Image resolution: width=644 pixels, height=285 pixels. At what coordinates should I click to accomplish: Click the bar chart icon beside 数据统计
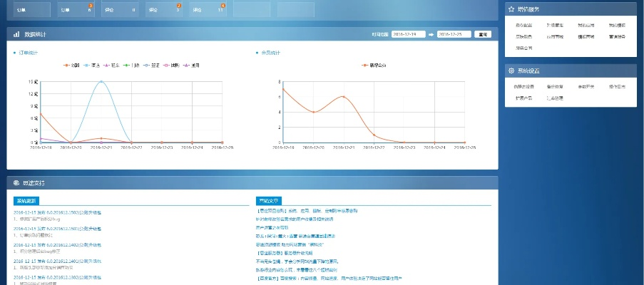tap(16, 33)
